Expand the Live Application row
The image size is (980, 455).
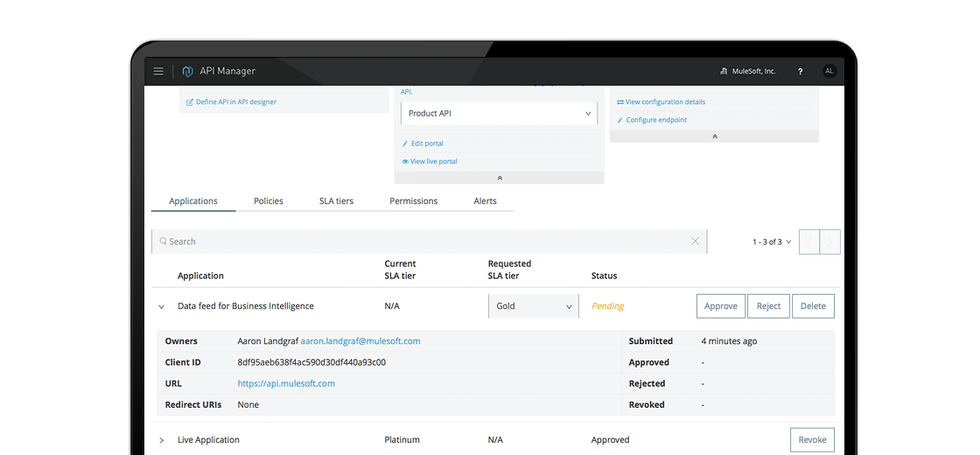coord(161,441)
